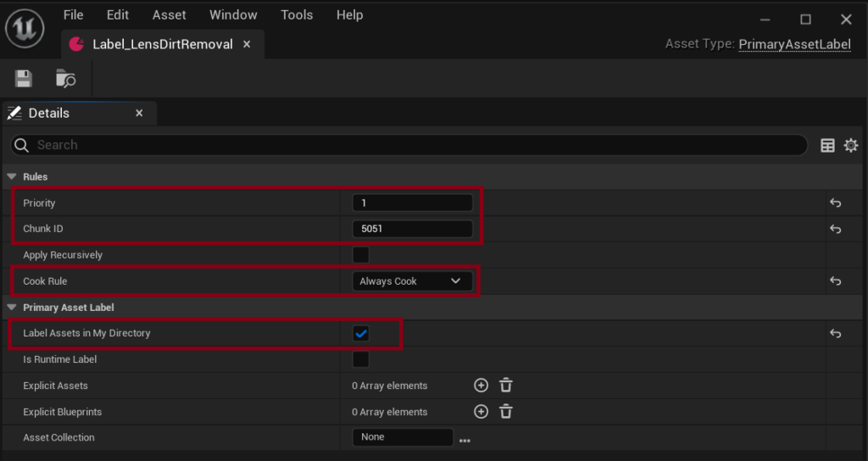Add an element to Explicit Blueprints array

[x=481, y=411]
